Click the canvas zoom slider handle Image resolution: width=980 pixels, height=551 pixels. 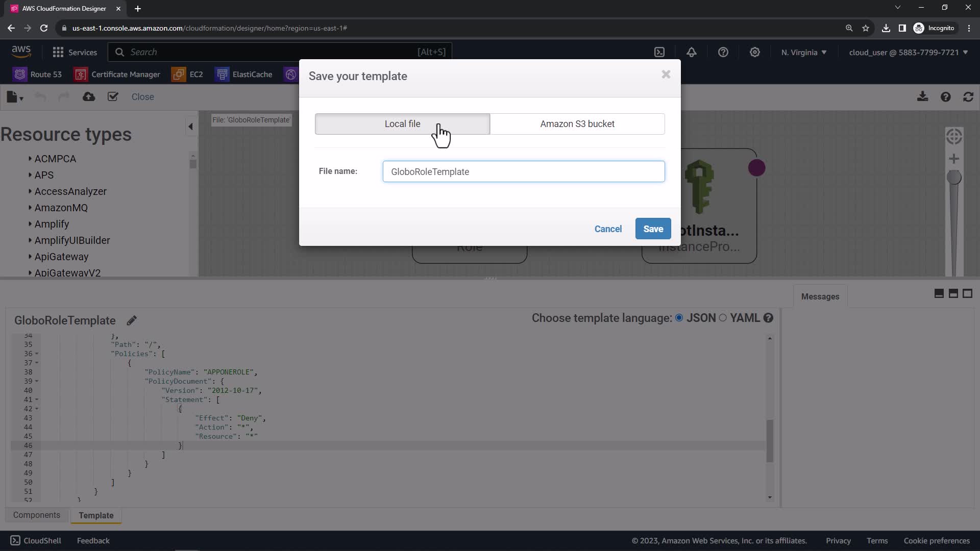click(x=953, y=178)
